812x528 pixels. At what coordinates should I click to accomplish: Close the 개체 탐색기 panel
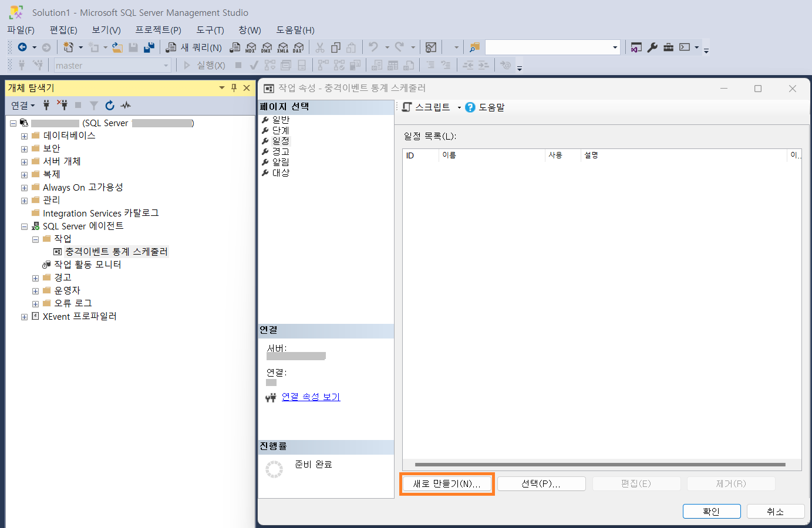[247, 87]
